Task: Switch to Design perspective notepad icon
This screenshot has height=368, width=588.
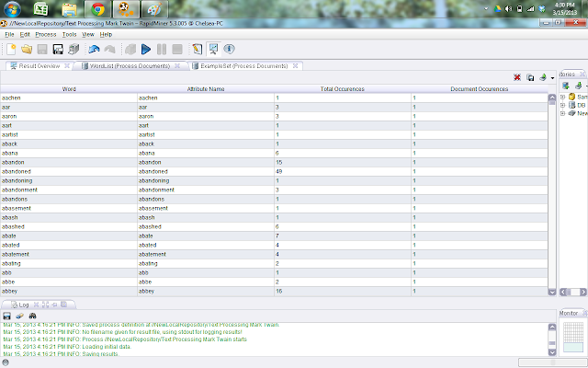Action: [x=198, y=49]
